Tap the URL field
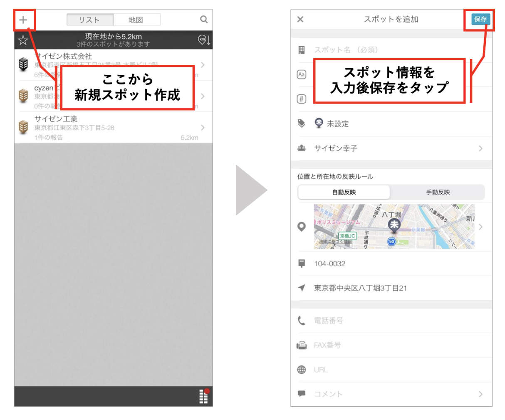The image size is (505, 420). pyautogui.click(x=391, y=370)
